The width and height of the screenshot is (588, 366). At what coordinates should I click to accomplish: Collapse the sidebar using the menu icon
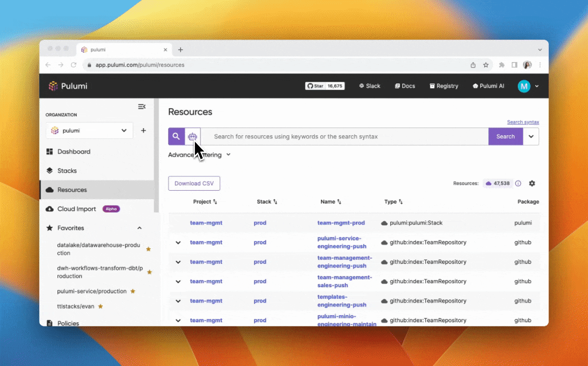[x=142, y=107]
